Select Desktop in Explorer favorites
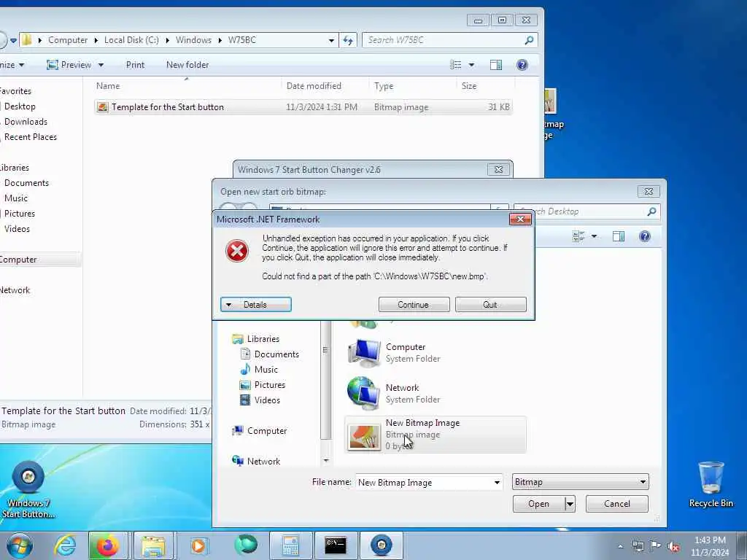The height and width of the screenshot is (560, 747). (20, 106)
